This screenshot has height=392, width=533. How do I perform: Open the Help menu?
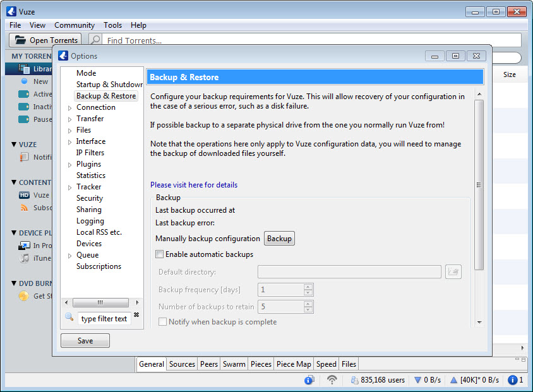coord(138,25)
